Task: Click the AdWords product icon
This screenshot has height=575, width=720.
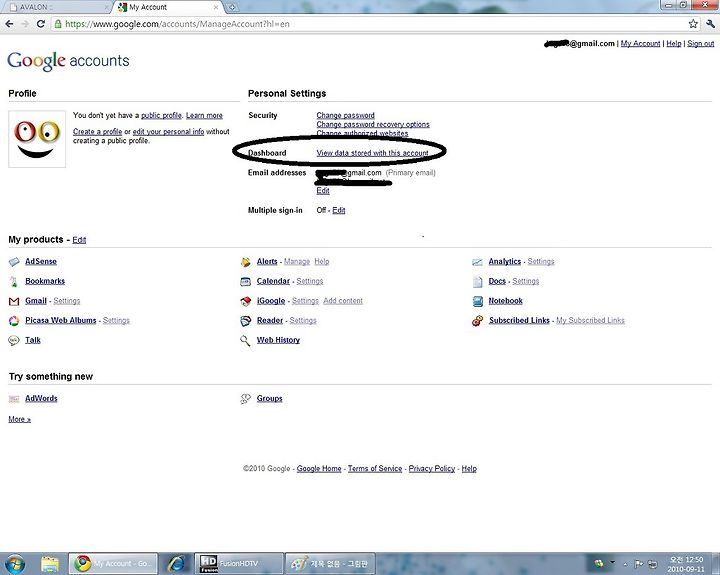Action: [14, 399]
